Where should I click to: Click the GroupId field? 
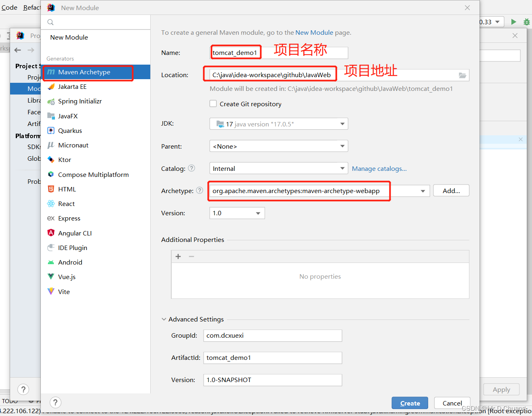273,335
